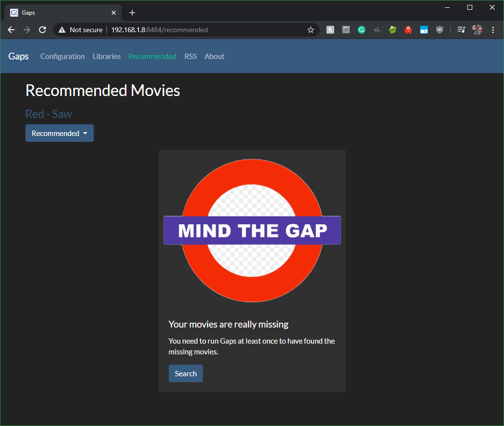504x426 pixels.
Task: Select the Gaps browser tab
Action: tap(63, 13)
